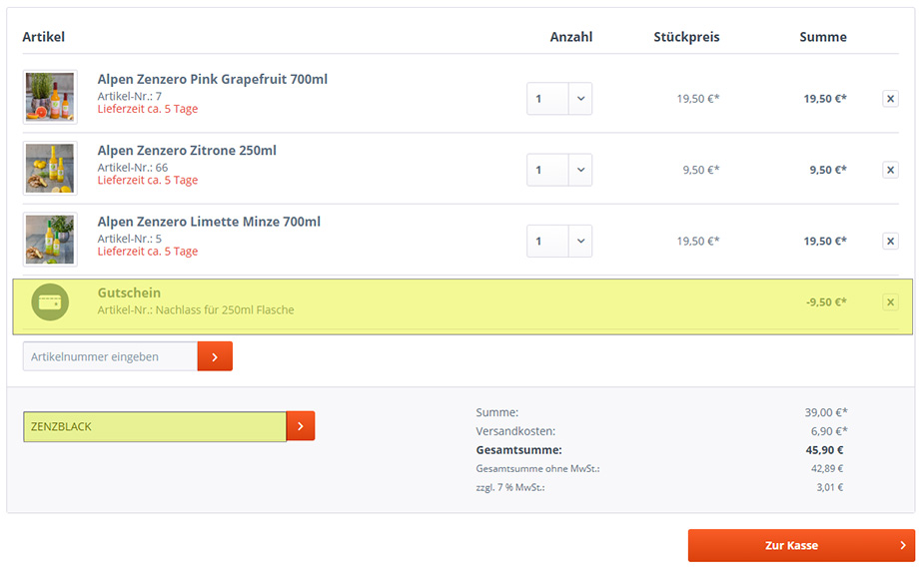The image size is (924, 569).
Task: View Zitrone 250ml product image
Action: (50, 169)
